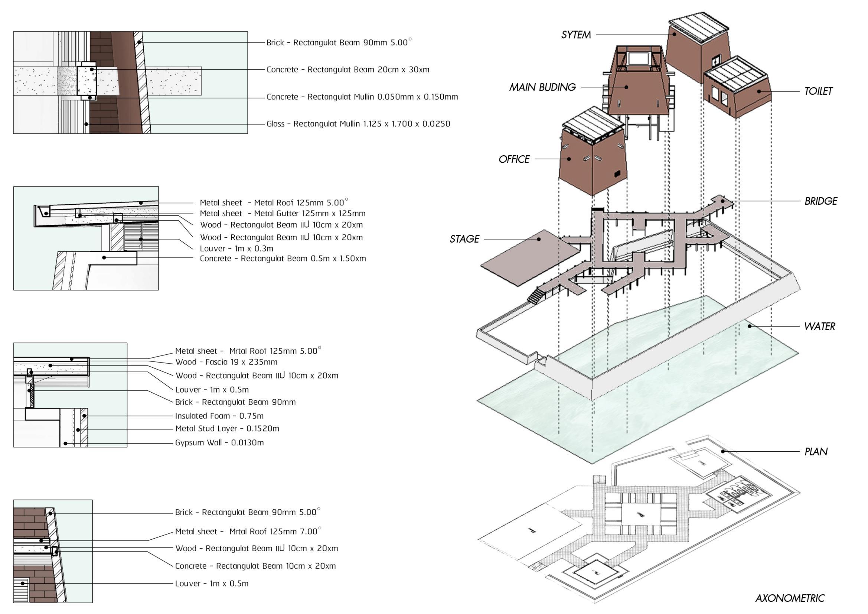This screenshot has width=868, height=614.
Task: Click the SYTEM label text
Action: click(575, 35)
